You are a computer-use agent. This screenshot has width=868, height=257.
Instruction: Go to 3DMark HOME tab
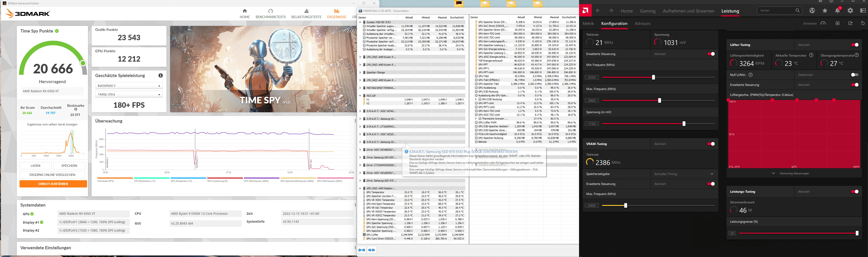pos(245,14)
